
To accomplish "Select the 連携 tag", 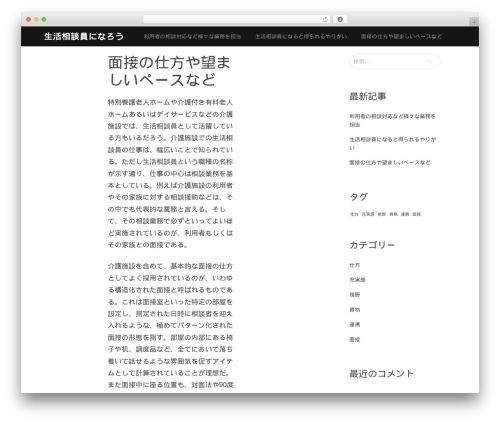I will [x=405, y=214].
